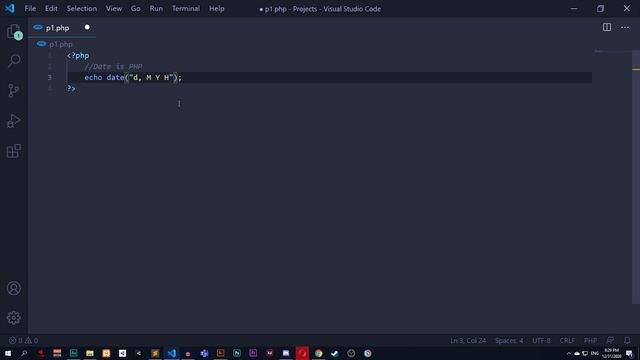Open Windows taskbar search
The height and width of the screenshot is (360, 640).
coord(24,353)
